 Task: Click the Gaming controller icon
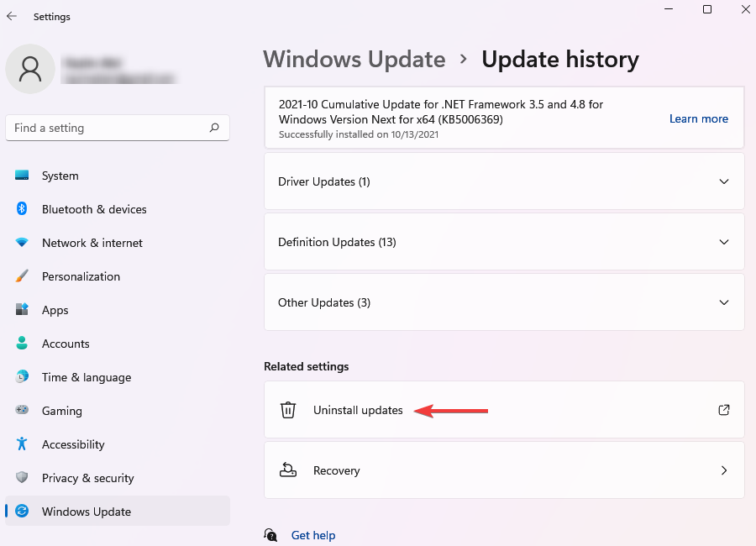[22, 410]
